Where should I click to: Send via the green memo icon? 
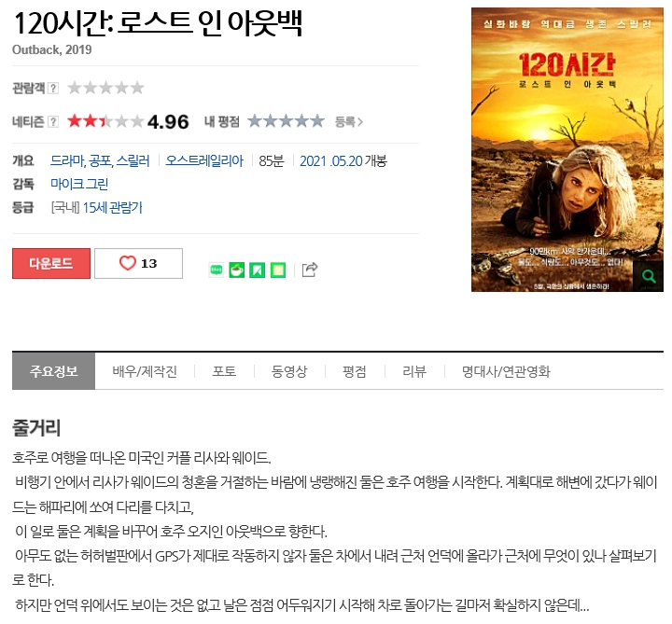(278, 270)
